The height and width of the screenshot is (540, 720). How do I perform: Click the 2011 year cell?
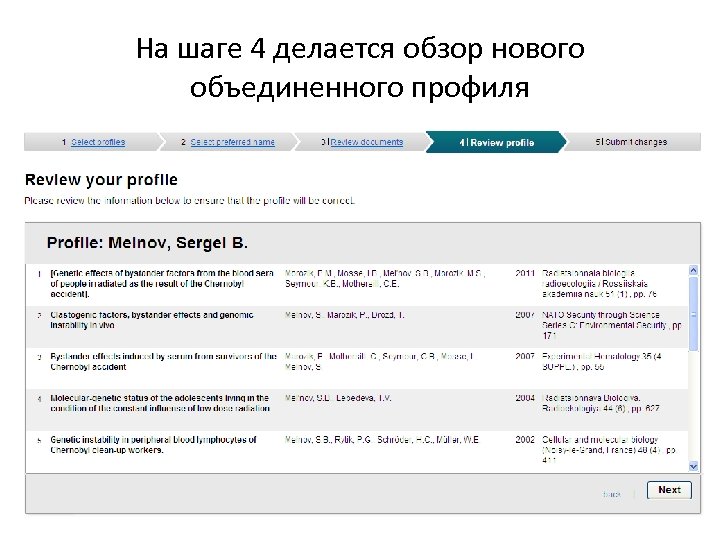[525, 273]
